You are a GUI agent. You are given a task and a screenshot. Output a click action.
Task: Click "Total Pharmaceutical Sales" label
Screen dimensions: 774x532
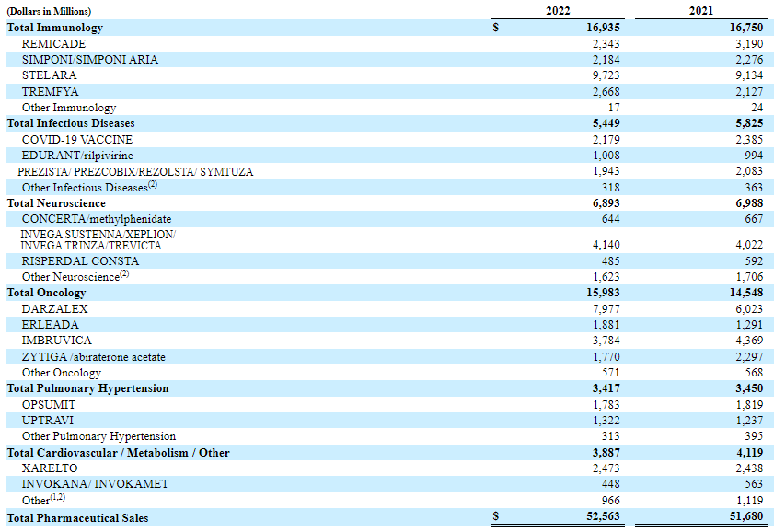[77, 518]
